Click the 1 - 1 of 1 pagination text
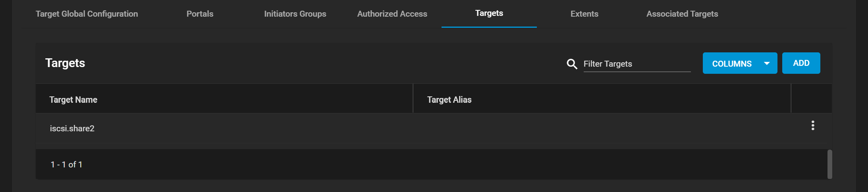 [x=66, y=164]
